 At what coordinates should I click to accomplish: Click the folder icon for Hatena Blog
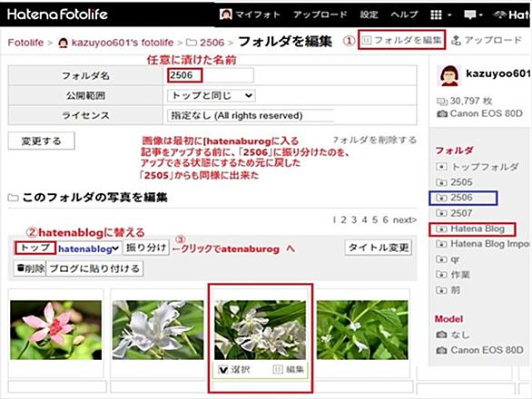click(441, 229)
